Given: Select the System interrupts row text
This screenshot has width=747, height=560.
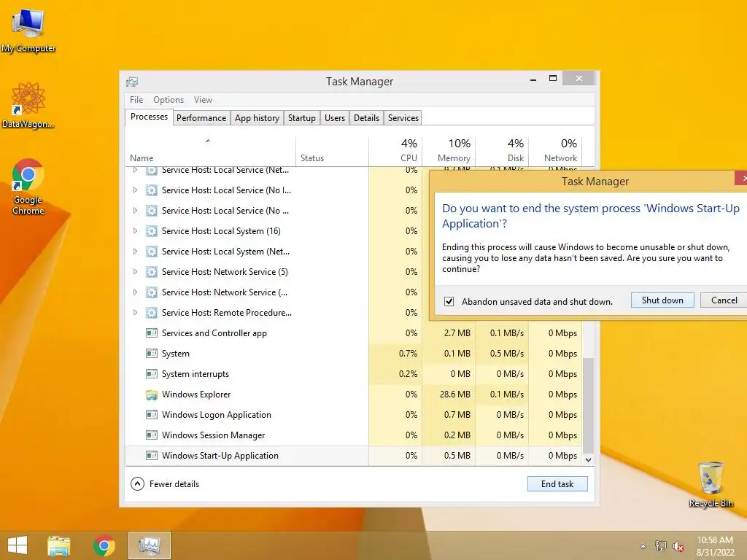Looking at the screenshot, I should [196, 374].
